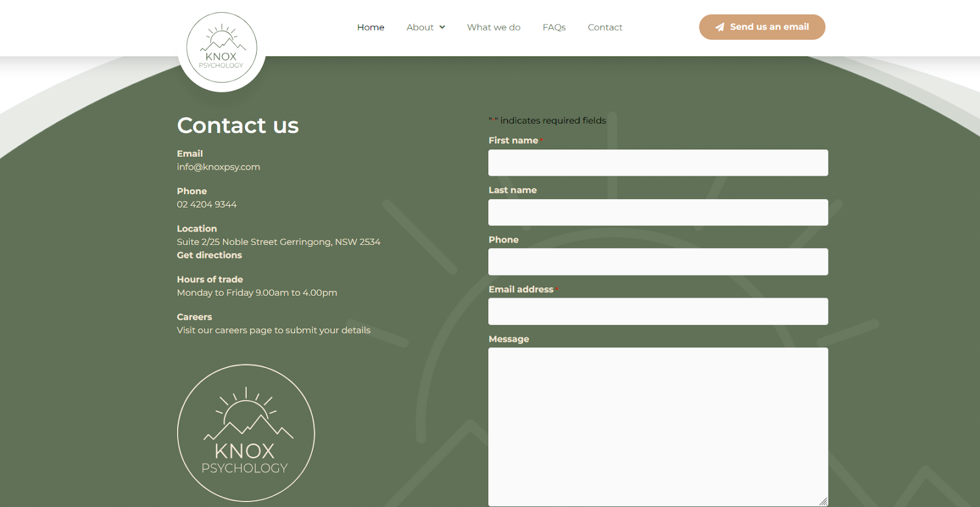Go to the What we do page
This screenshot has width=980, height=507.
(494, 27)
